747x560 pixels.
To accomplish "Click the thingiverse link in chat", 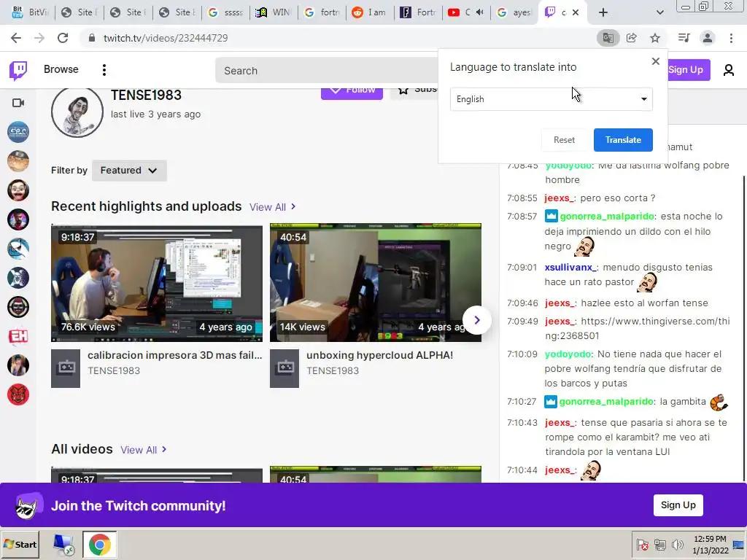I will coord(638,329).
